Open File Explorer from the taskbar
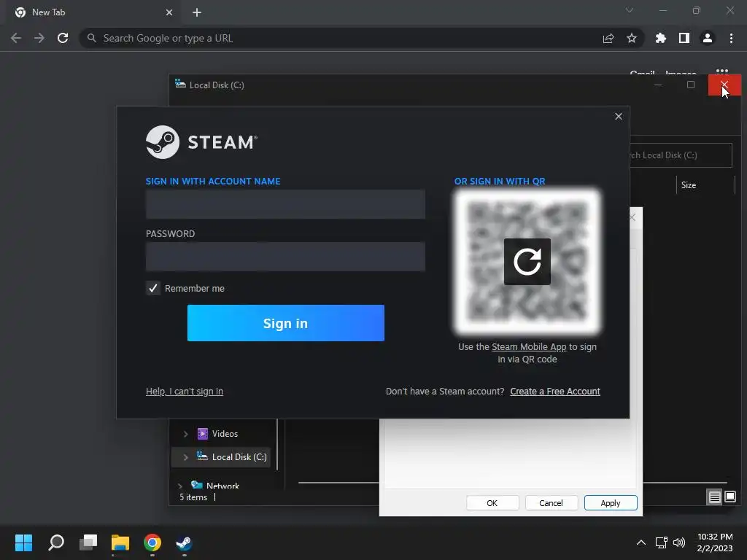Image resolution: width=747 pixels, height=560 pixels. (x=120, y=542)
